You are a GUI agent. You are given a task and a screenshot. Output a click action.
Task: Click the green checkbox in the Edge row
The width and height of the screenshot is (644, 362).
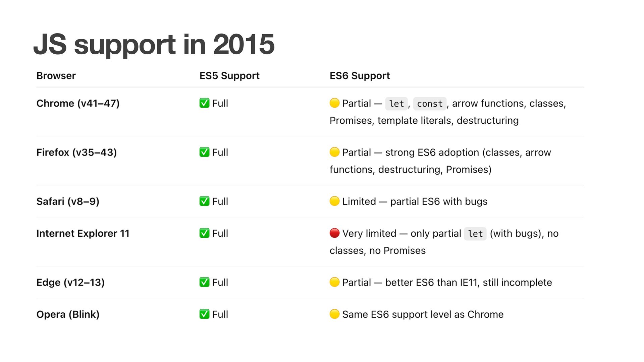click(204, 282)
